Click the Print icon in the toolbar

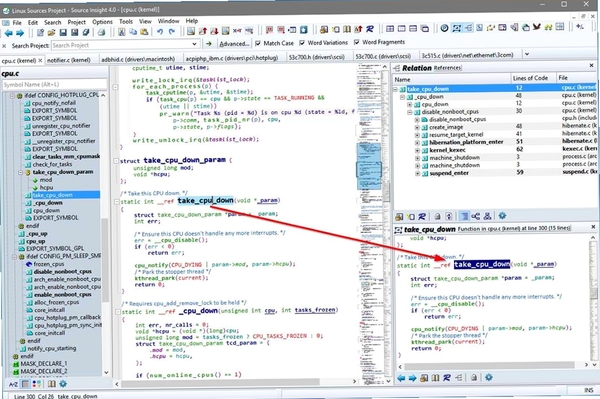pyautogui.click(x=101, y=32)
